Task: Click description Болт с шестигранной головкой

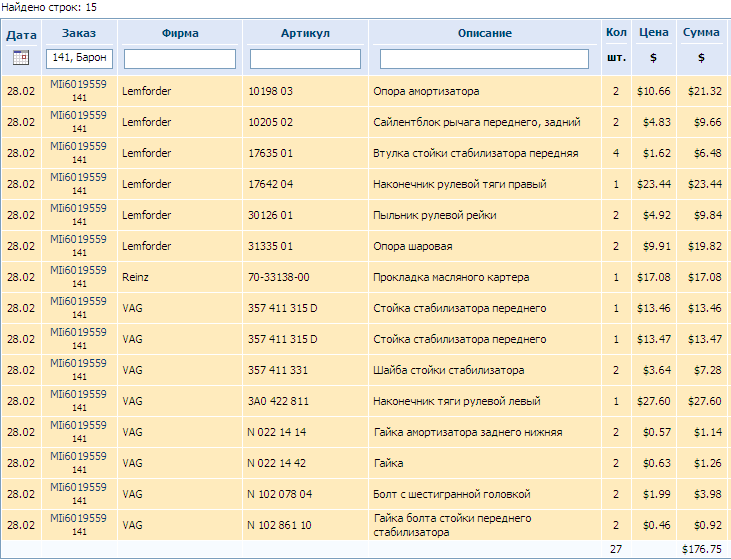Action: 452,494
